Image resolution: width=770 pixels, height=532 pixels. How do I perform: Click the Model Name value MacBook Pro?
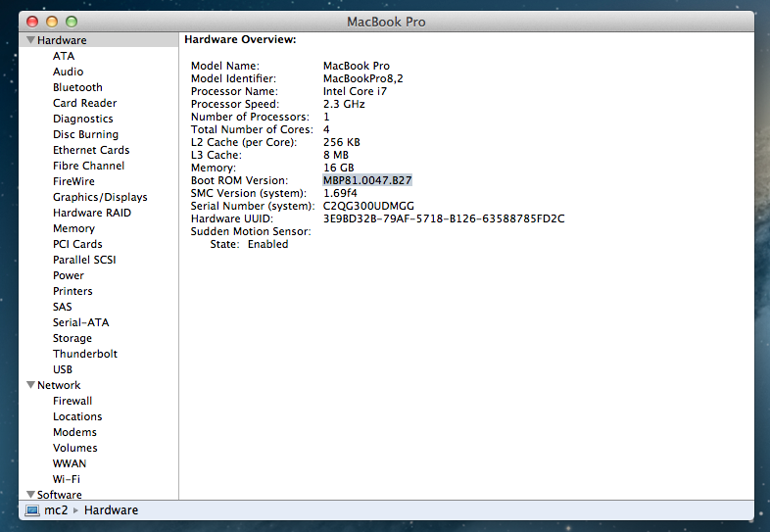[356, 66]
